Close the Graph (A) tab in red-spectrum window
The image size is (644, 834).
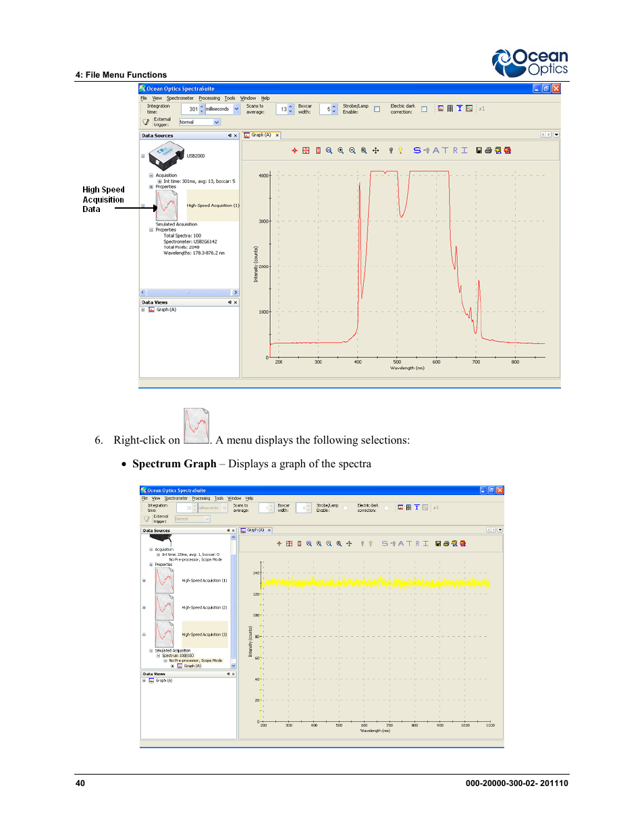point(277,135)
